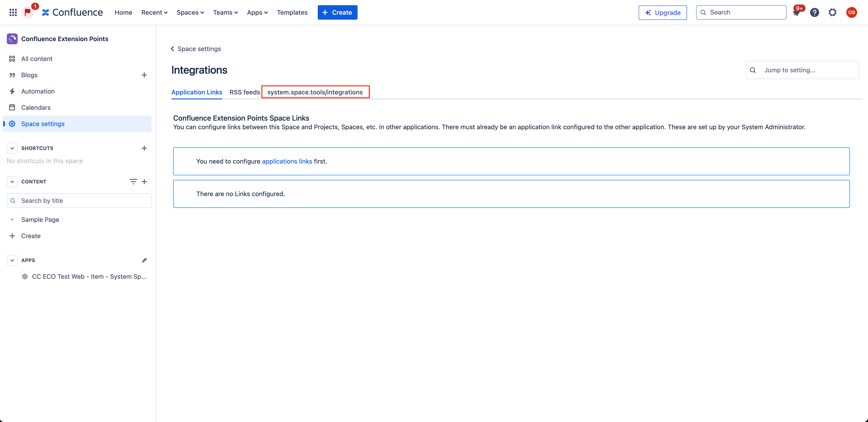Open the Teams dropdown menu
The width and height of the screenshot is (868, 422).
pyautogui.click(x=225, y=12)
